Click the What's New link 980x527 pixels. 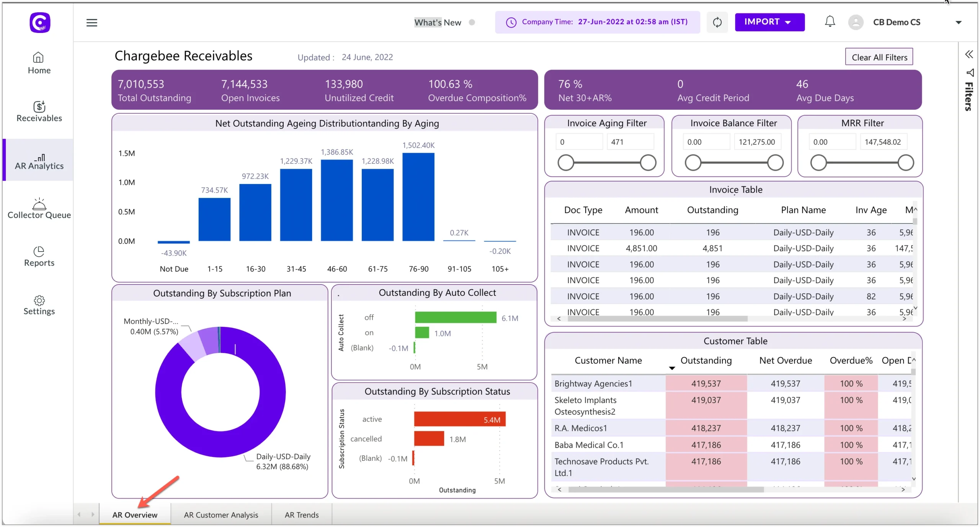438,22
